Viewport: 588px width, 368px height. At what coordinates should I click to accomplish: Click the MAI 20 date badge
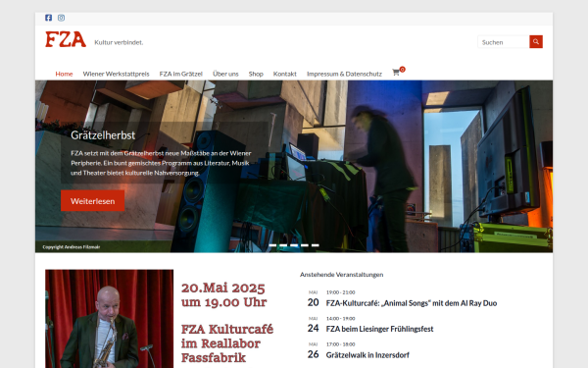pyautogui.click(x=314, y=299)
